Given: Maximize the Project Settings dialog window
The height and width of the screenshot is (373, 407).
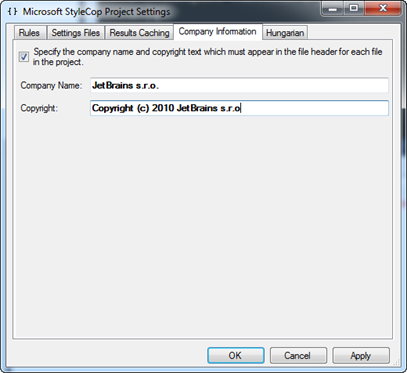Looking at the screenshot, I should 354,9.
